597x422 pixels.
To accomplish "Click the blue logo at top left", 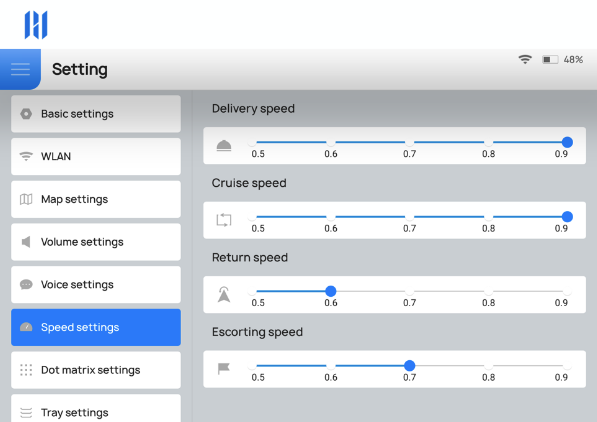I will coord(36,25).
